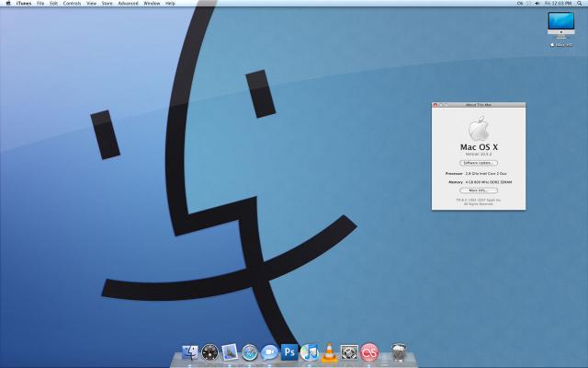The image size is (588, 368).
Task: Launch Safari from the Dock
Action: coord(249,352)
